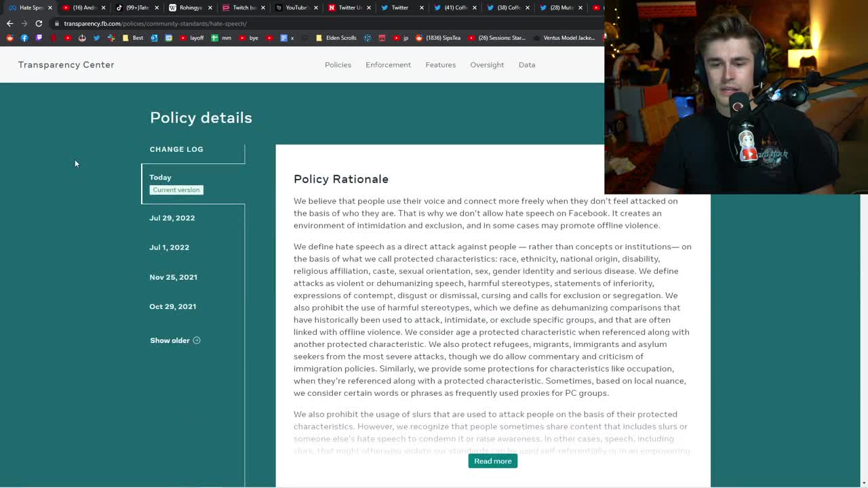Click the address bar URL field
Viewport: 868px width, 488px height.
click(x=325, y=24)
